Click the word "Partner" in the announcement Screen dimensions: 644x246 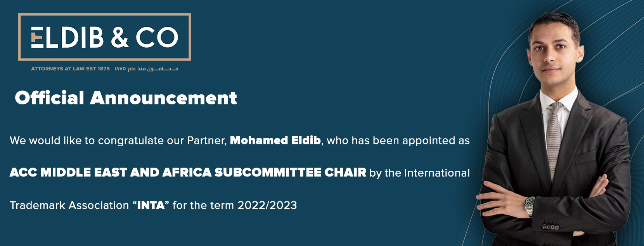[206, 140]
